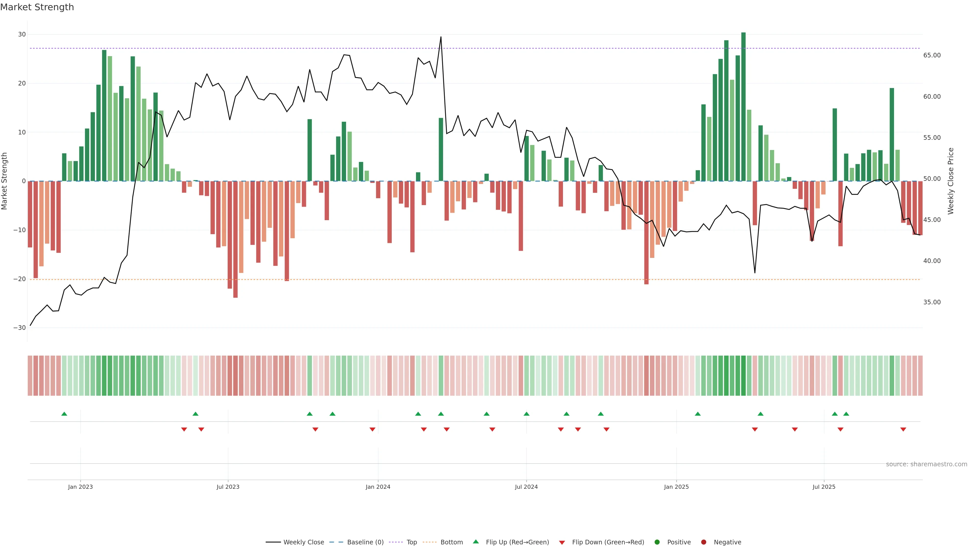Click the Weekly Close Price axis title
This screenshot has width=980, height=551.
951,181
